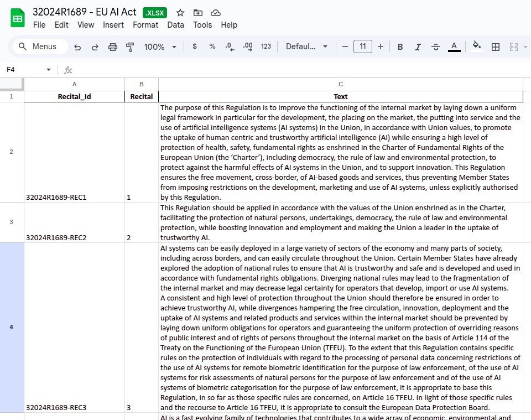Select row 3 header

pyautogui.click(x=12, y=222)
